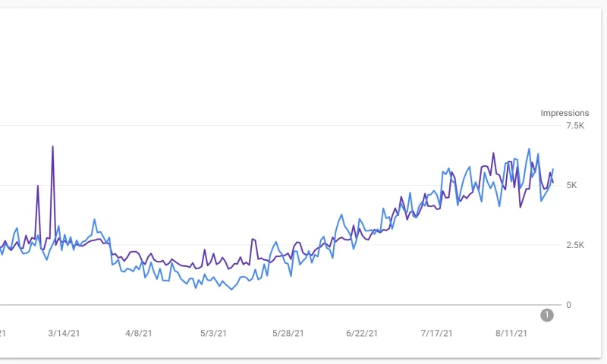This screenshot has width=607, height=364.
Task: Click the 4/8/21 date label
Action: tap(138, 333)
